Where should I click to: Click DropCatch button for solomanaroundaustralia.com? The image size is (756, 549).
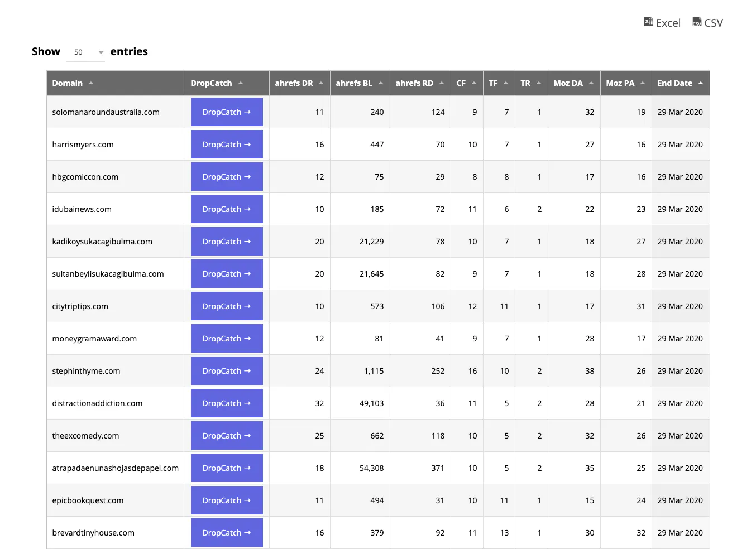[227, 112]
